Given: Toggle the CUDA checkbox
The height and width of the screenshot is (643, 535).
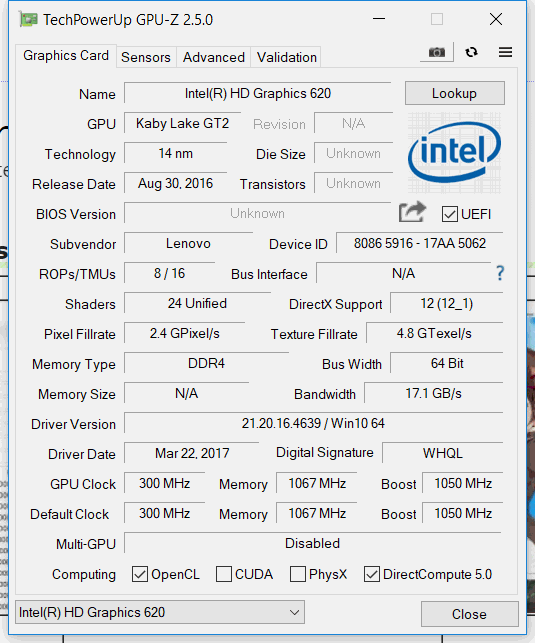Looking at the screenshot, I should click(x=223, y=574).
